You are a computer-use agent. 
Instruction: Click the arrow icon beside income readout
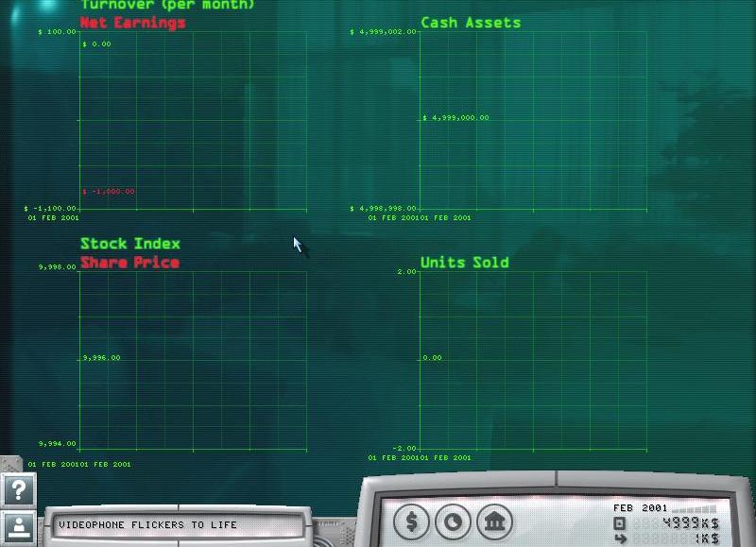620,538
